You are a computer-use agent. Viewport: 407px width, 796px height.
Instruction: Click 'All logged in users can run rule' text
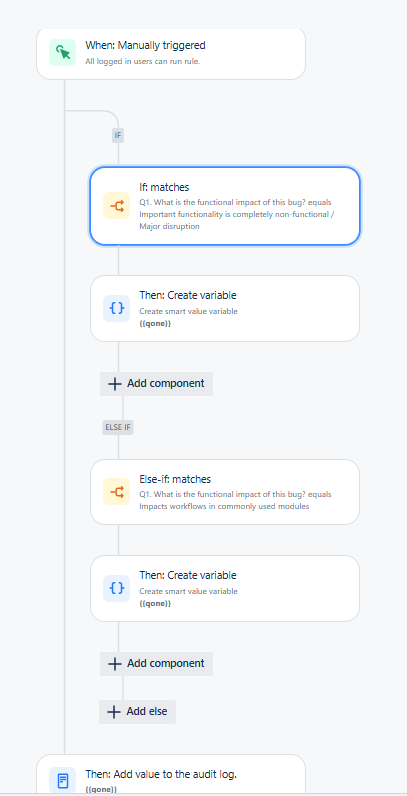(x=143, y=61)
